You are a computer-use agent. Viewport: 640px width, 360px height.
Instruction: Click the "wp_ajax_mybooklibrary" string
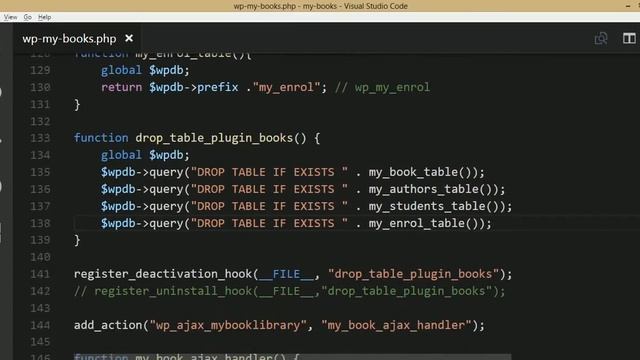pos(228,325)
